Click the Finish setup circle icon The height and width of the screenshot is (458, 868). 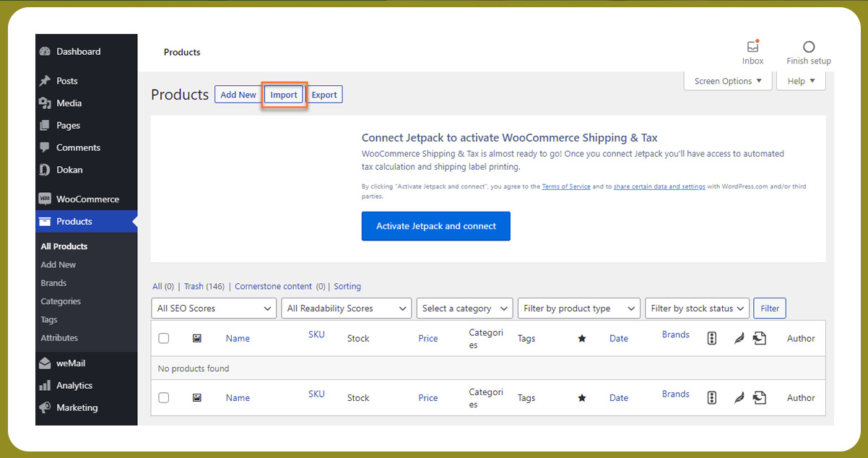809,46
